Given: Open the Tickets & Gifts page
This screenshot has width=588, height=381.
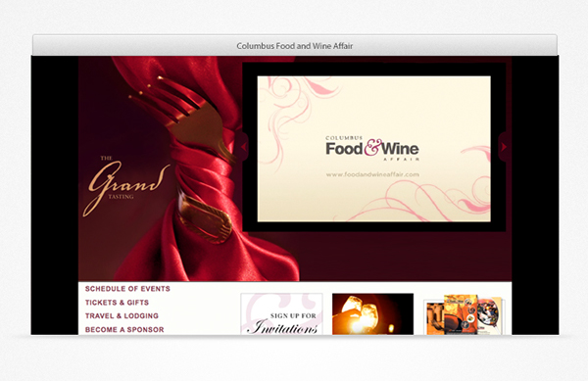Looking at the screenshot, I should pyautogui.click(x=117, y=303).
